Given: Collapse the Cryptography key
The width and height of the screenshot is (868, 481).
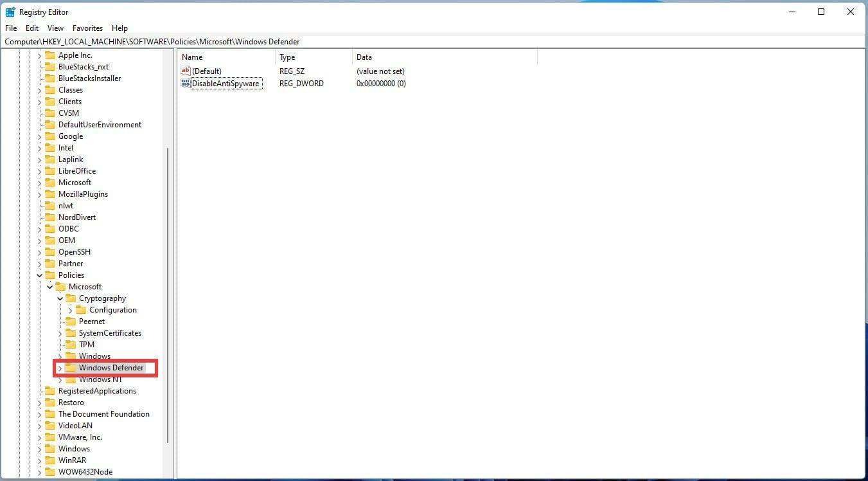Looking at the screenshot, I should point(60,298).
